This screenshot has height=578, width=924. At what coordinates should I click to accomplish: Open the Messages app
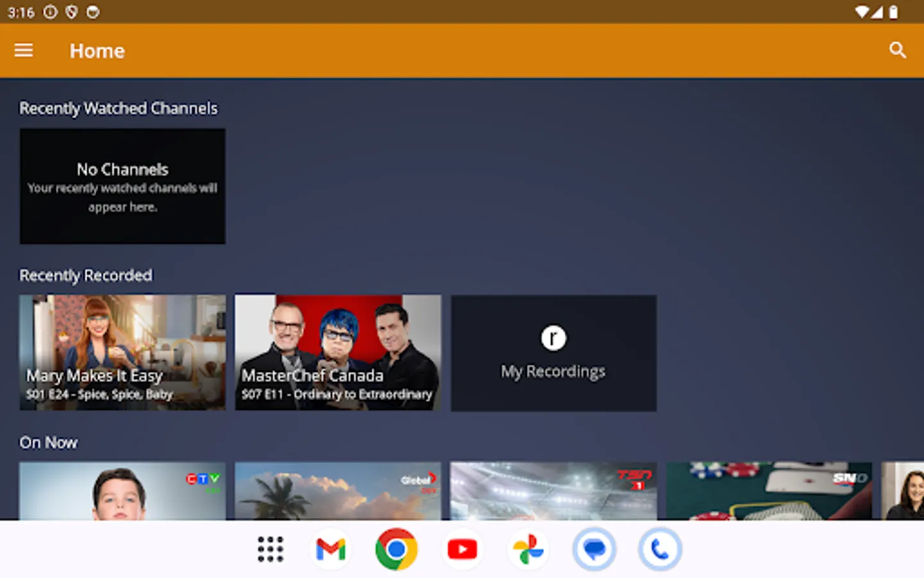pos(594,549)
